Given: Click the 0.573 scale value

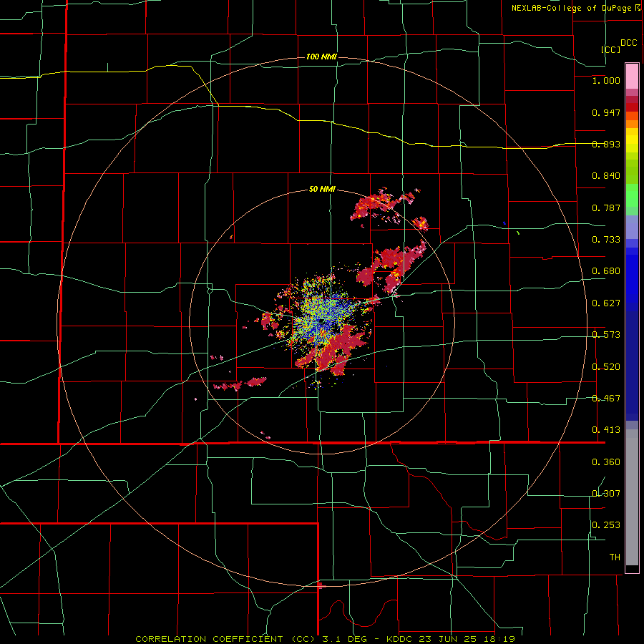Looking at the screenshot, I should (606, 335).
